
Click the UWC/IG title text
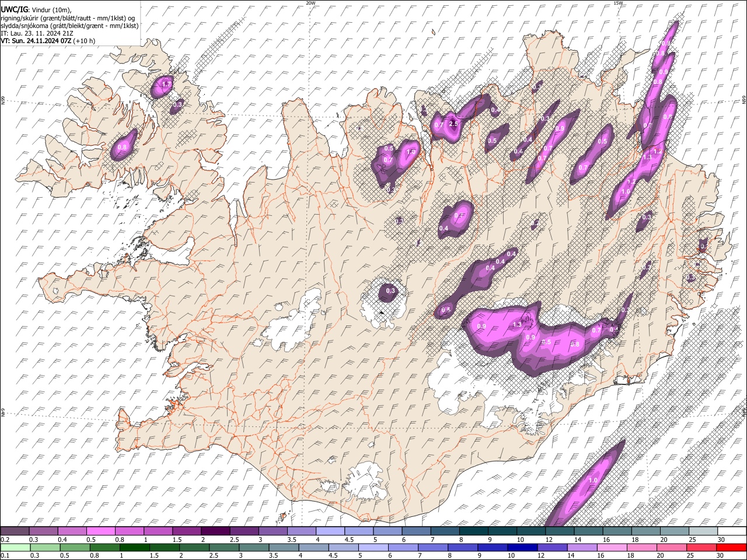14,10
